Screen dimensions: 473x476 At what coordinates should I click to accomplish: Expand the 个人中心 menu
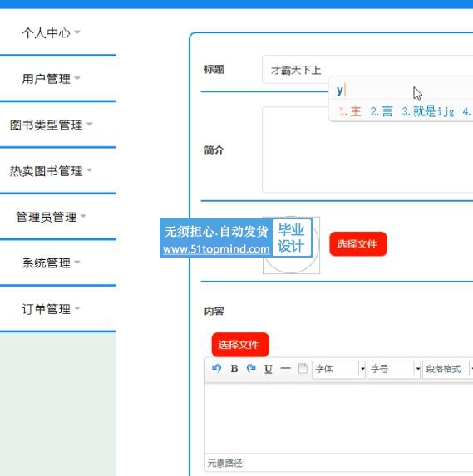[51, 32]
